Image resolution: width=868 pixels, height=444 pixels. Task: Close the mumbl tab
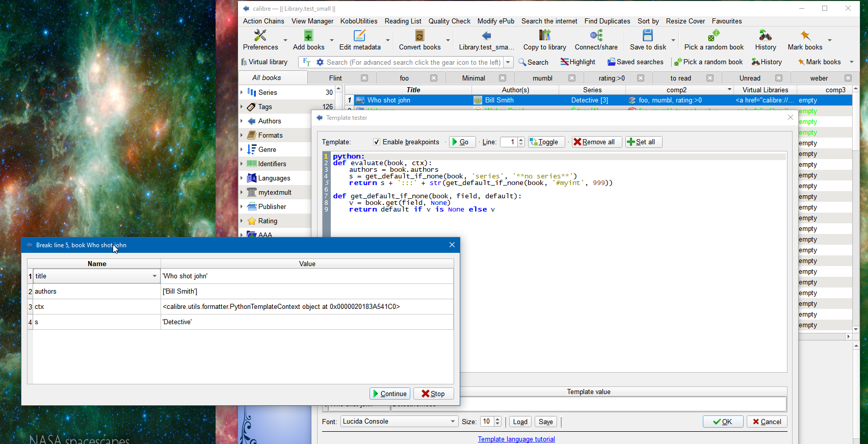tap(572, 78)
